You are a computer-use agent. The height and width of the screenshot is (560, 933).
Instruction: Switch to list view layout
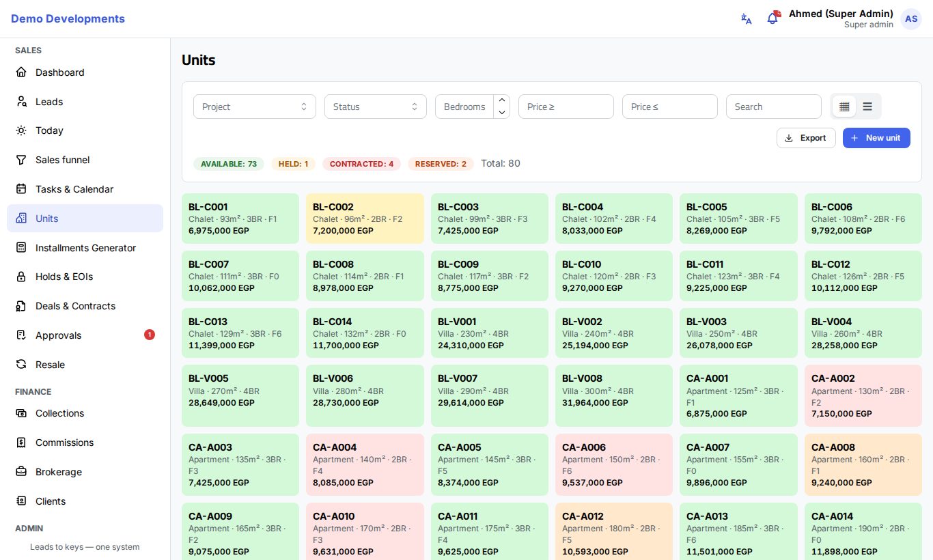[867, 107]
